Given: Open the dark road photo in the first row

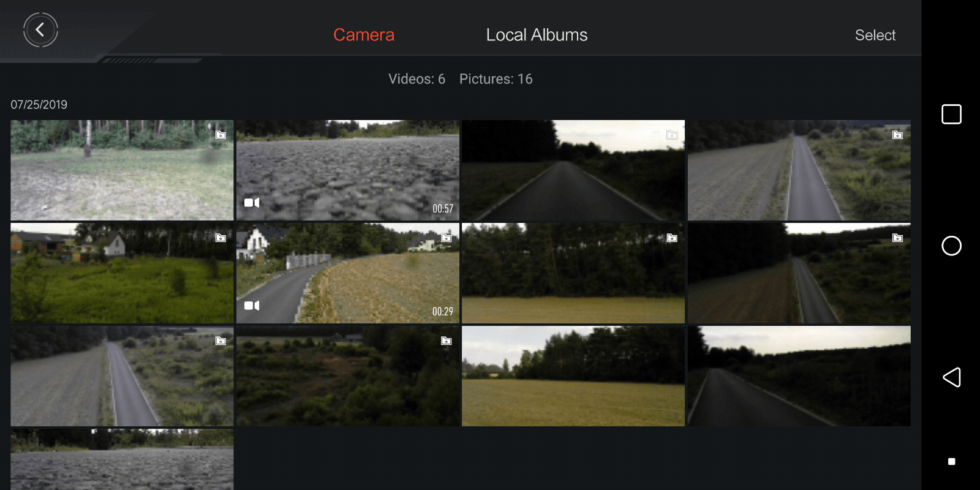Looking at the screenshot, I should 573,170.
